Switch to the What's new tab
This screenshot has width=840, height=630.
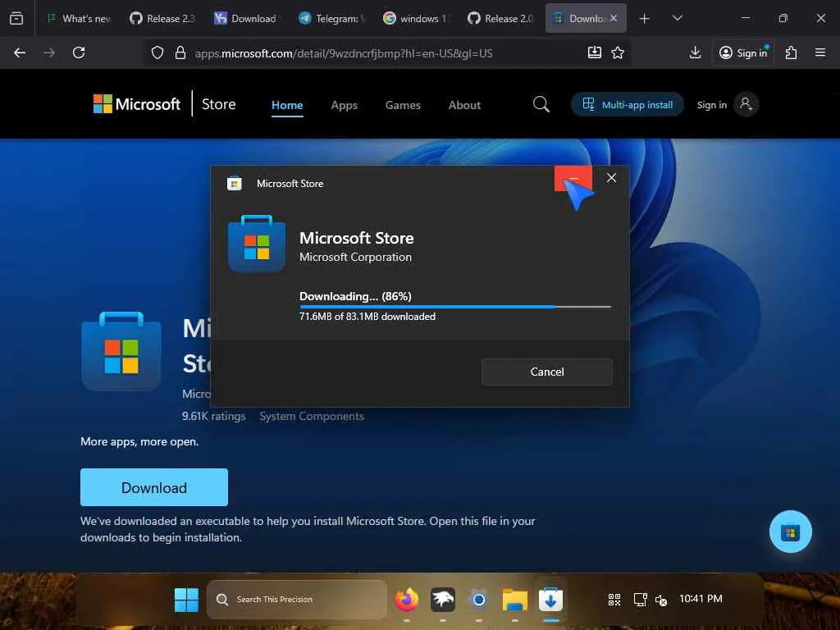coord(79,18)
